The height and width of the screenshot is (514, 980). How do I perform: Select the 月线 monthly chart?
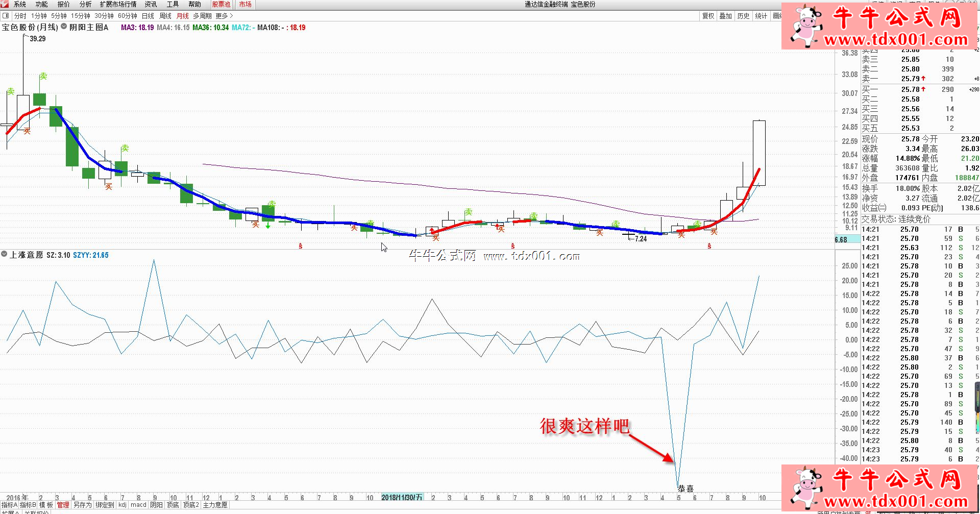coord(182,16)
